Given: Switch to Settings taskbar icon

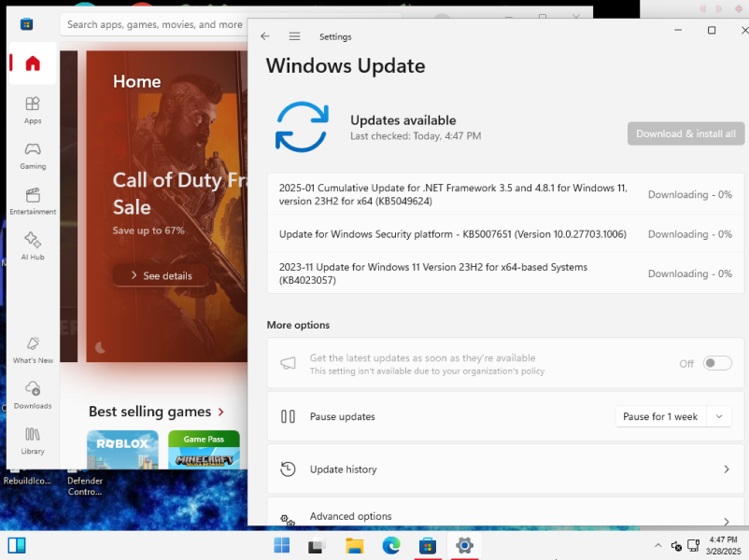Looking at the screenshot, I should pos(464,545).
